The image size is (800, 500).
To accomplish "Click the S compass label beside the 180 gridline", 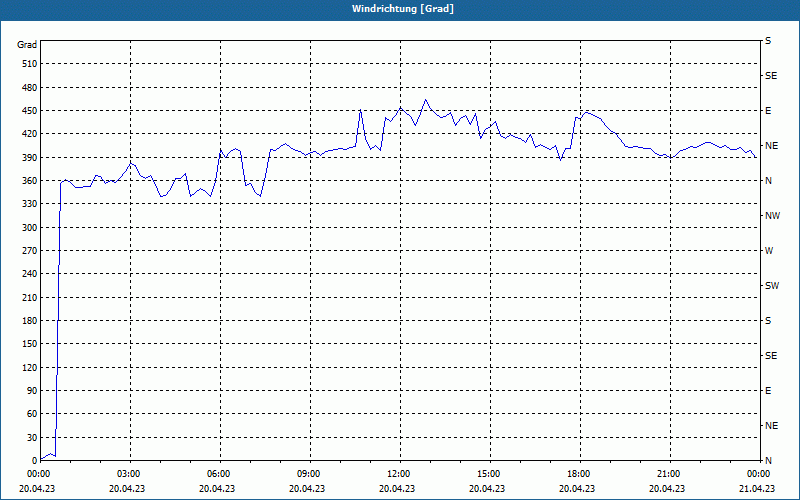I will point(768,321).
